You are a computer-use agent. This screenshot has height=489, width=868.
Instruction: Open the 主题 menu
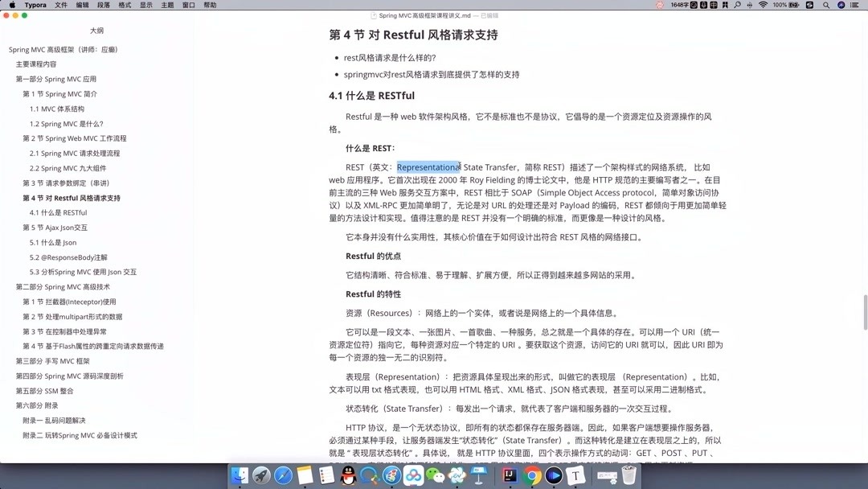(x=166, y=6)
